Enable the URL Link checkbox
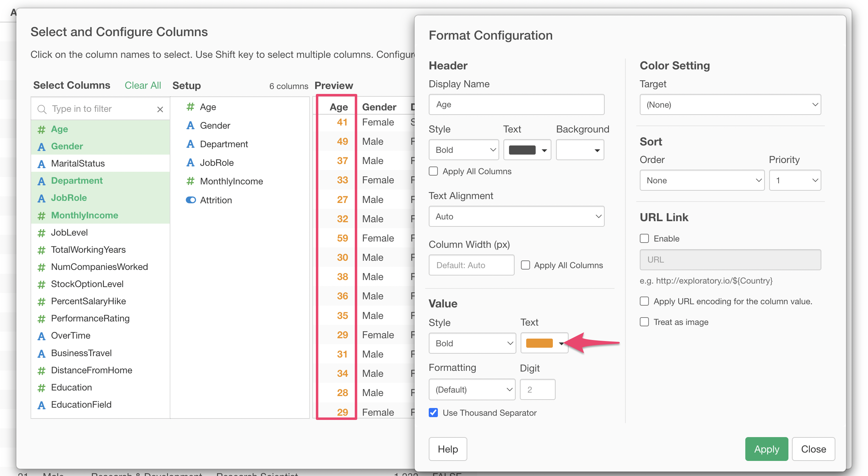Viewport: 868px width, 476px height. 644,238
